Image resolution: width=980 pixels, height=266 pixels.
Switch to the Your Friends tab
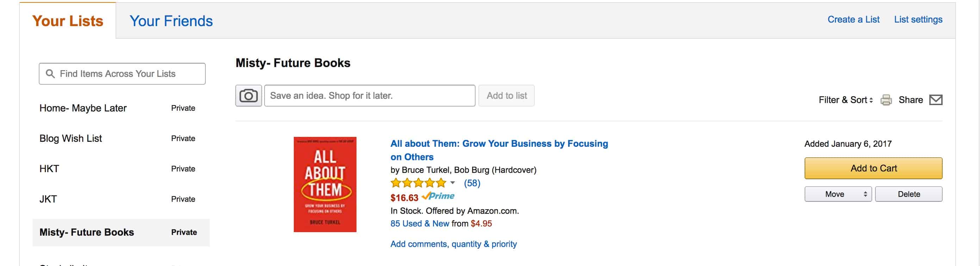pyautogui.click(x=171, y=21)
